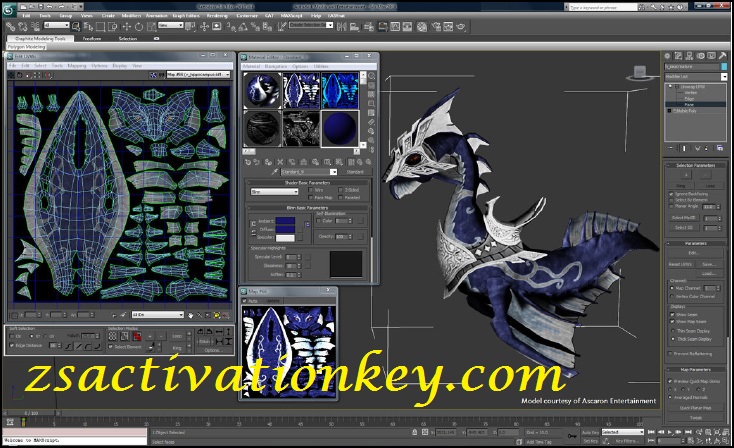Open the Blinn shader type dropdown
Image resolution: width=734 pixels, height=448 pixels.
tap(274, 192)
